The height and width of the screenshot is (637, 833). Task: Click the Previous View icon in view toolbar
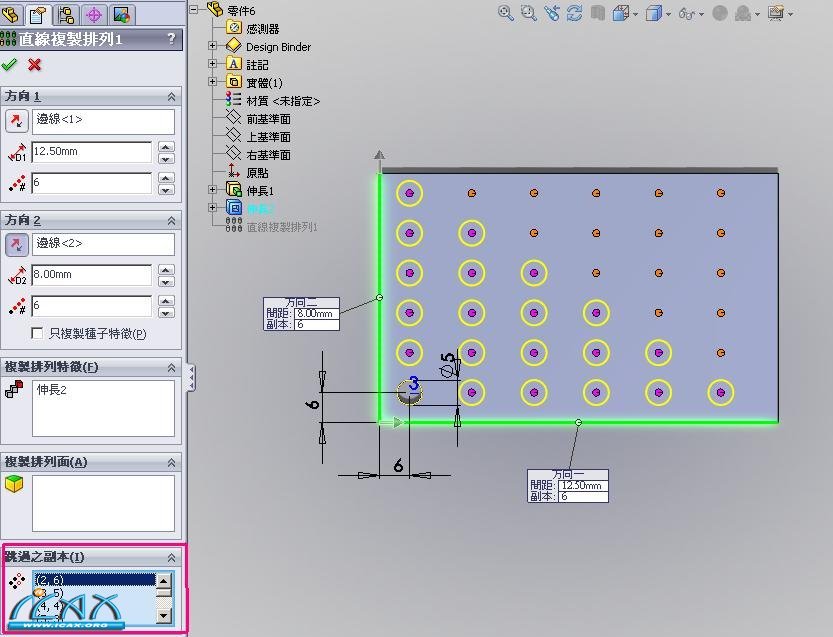coord(550,13)
